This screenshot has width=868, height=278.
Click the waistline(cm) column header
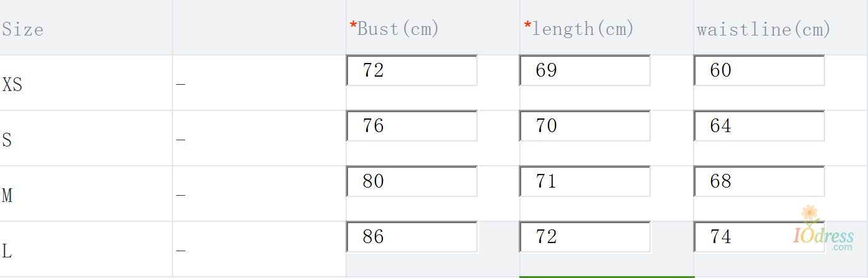point(763,29)
